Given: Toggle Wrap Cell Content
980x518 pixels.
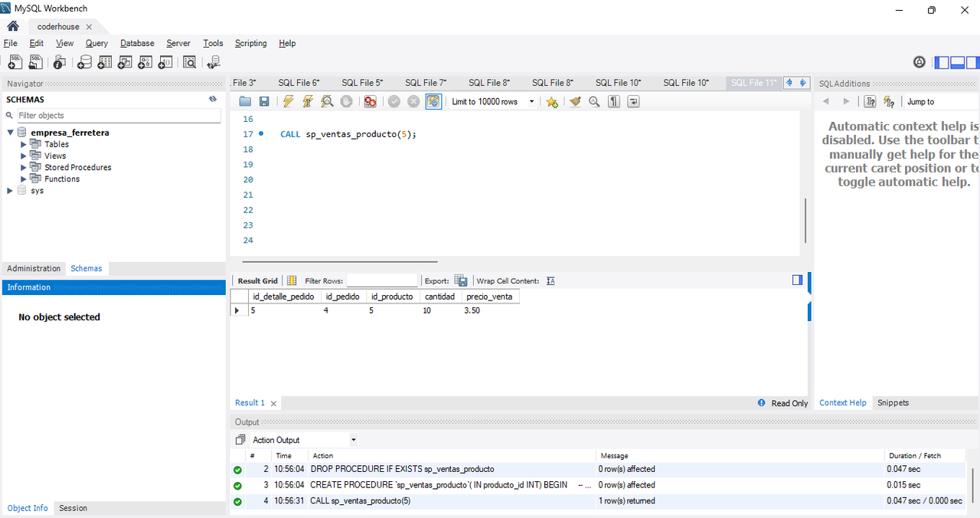Looking at the screenshot, I should click(x=550, y=280).
